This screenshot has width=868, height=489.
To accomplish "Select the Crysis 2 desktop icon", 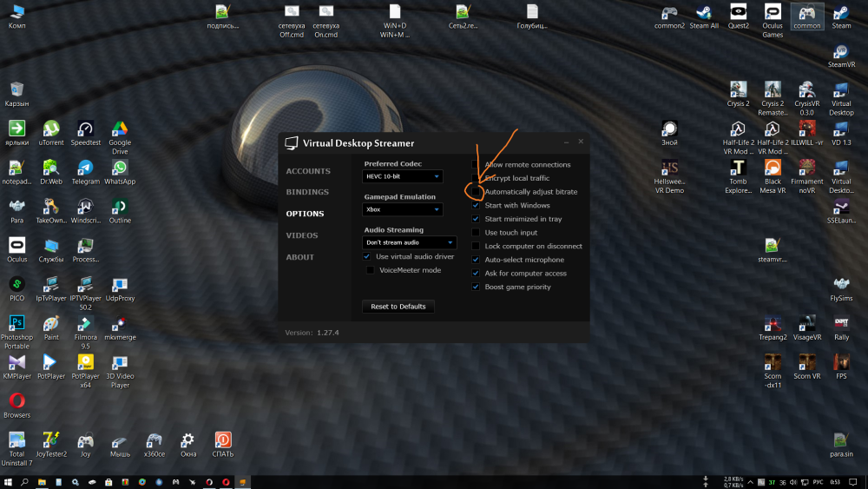I will [x=738, y=94].
